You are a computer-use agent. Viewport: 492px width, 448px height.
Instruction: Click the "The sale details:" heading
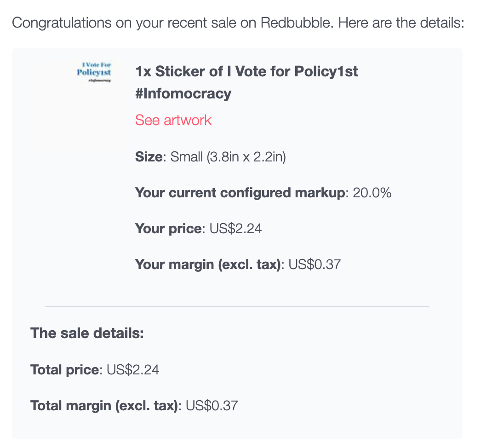[x=87, y=333]
